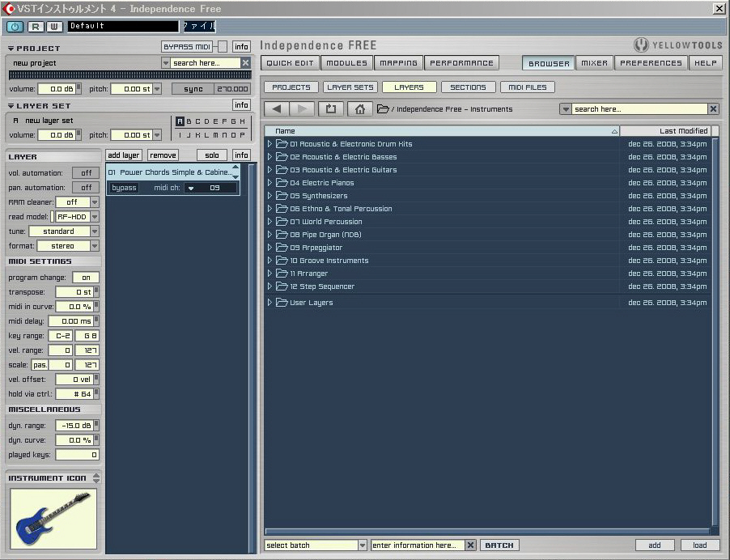Image resolution: width=730 pixels, height=560 pixels.
Task: Open the tune standard dropdown
Action: click(95, 231)
